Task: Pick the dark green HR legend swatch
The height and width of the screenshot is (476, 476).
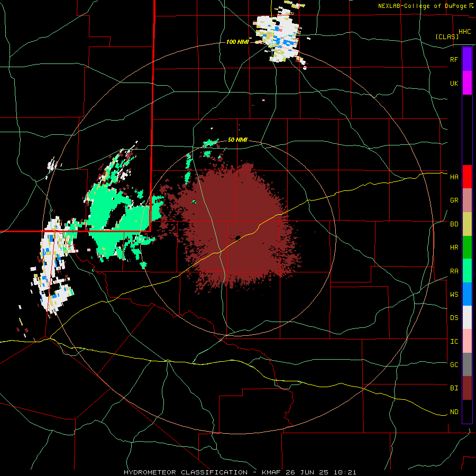Action: click(467, 248)
